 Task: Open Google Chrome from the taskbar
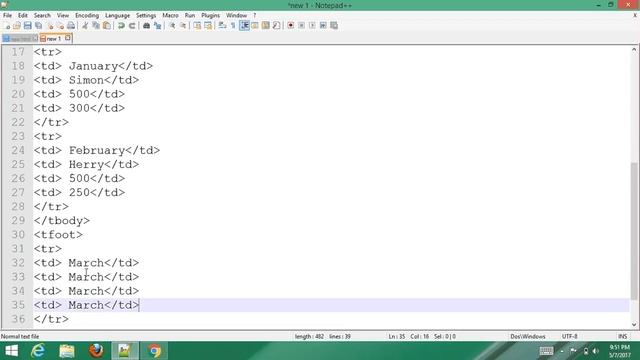(154, 351)
